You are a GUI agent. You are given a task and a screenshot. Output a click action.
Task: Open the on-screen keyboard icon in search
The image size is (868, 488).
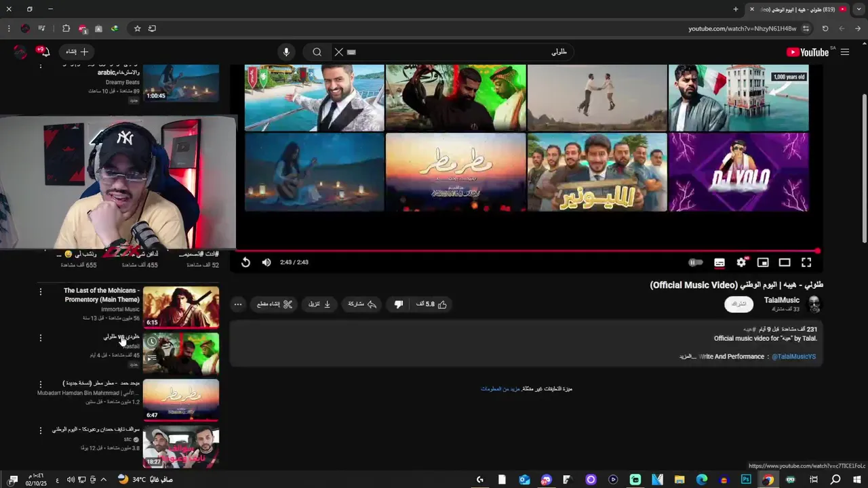(351, 52)
